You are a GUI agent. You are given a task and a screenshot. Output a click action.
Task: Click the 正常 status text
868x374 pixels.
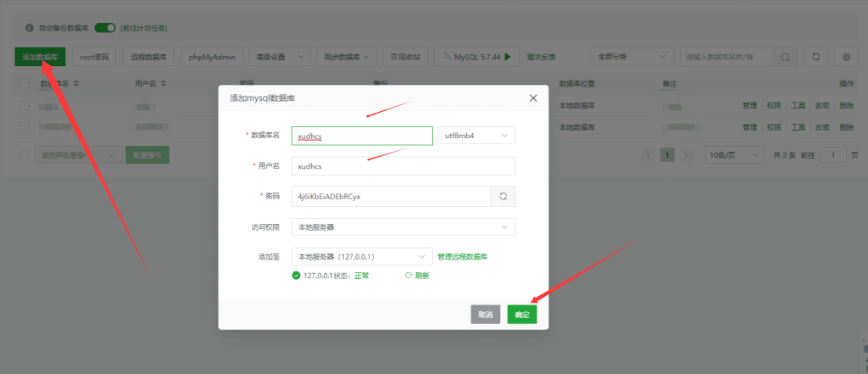[361, 276]
